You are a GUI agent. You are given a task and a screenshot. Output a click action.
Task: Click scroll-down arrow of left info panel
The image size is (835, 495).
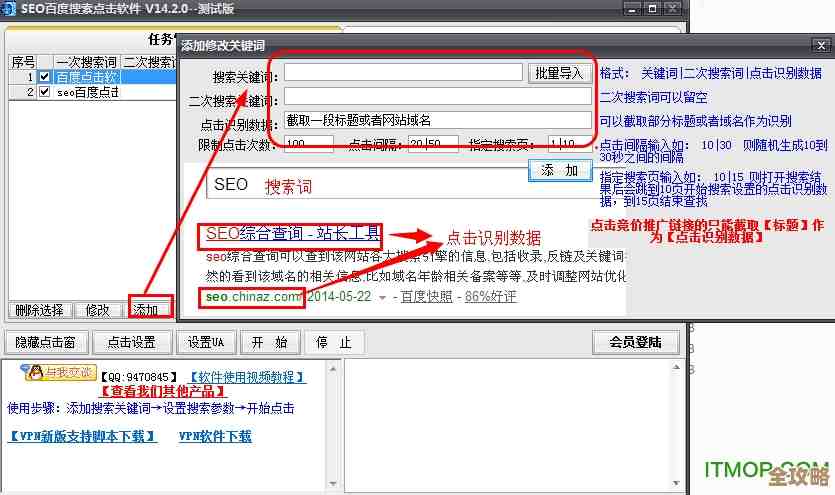coord(333,484)
